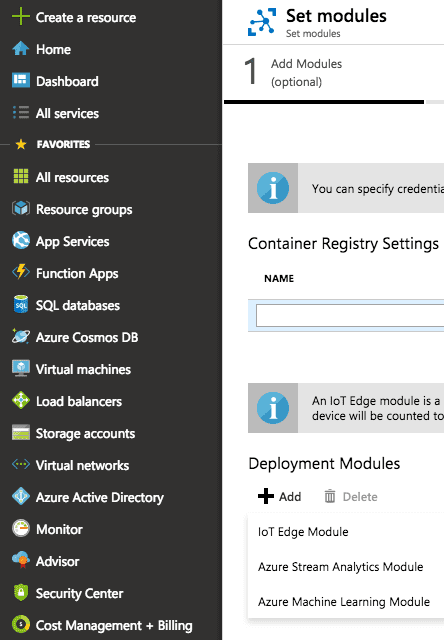
Task: Open Dashboard from sidebar
Action: (x=67, y=81)
